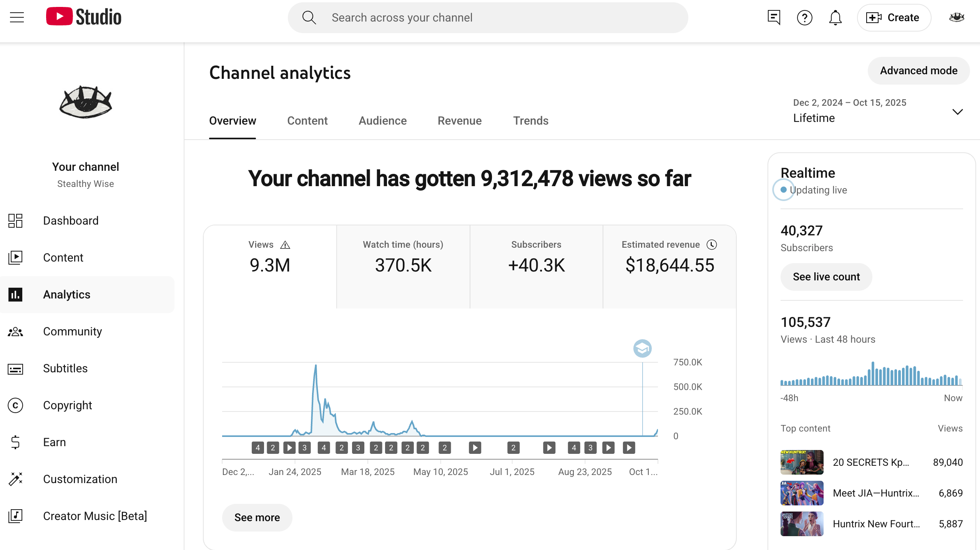Viewport: 980px width, 550px height.
Task: Click the first '4' video marker on the chart
Action: coord(258,448)
